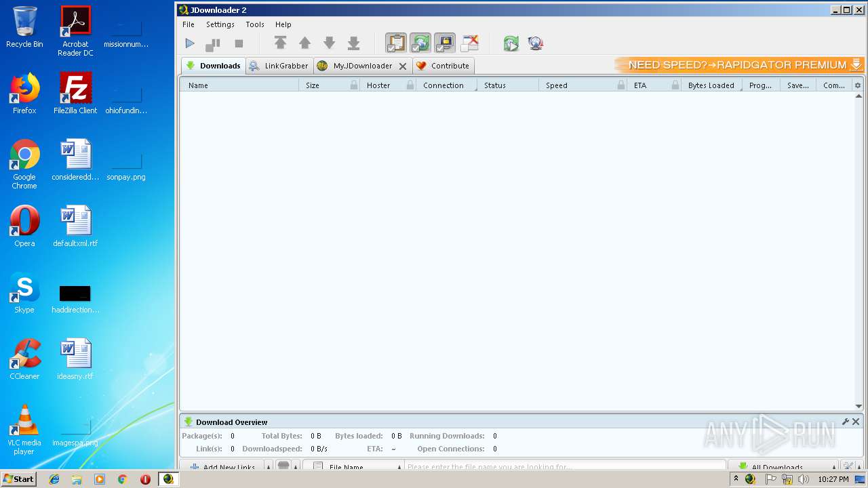Check for updates using globe icon
The width and height of the screenshot is (868, 488).
[535, 43]
